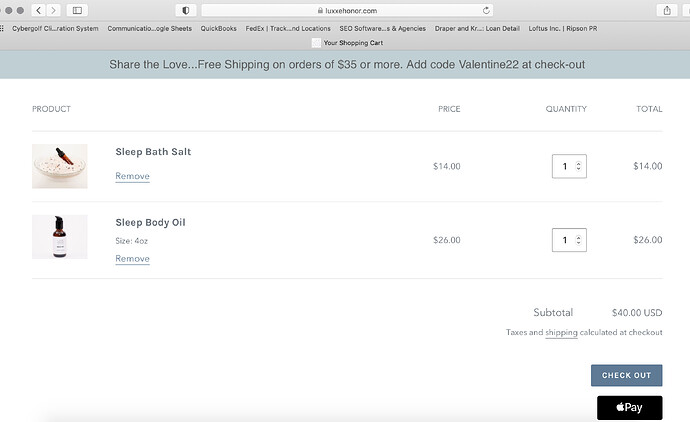This screenshot has height=422, width=690.
Task: Remove Sleep Body Oil from the cart
Action: [132, 259]
